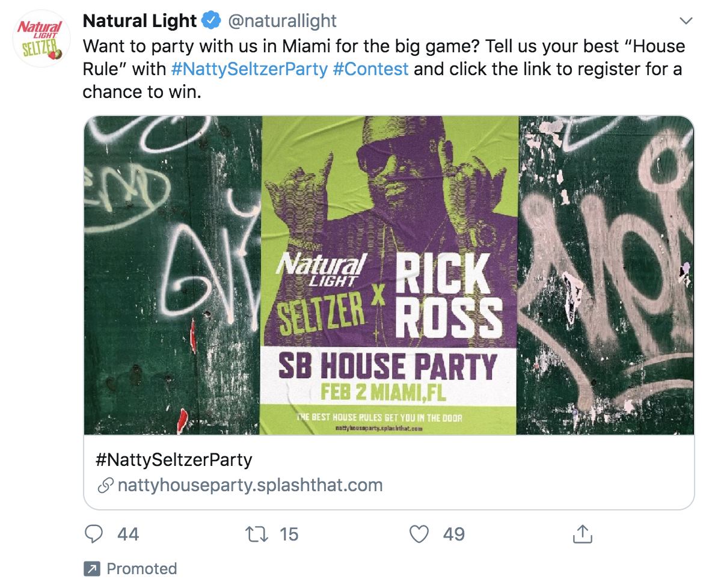Click the link chain icon in card
Image resolution: width=712 pixels, height=588 pixels.
pos(105,486)
